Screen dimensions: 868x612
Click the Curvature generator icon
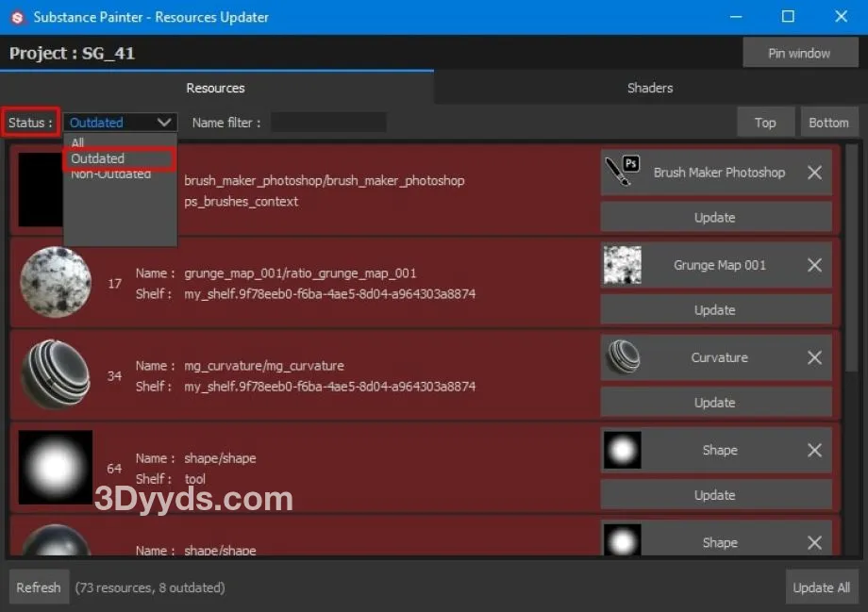pos(622,357)
